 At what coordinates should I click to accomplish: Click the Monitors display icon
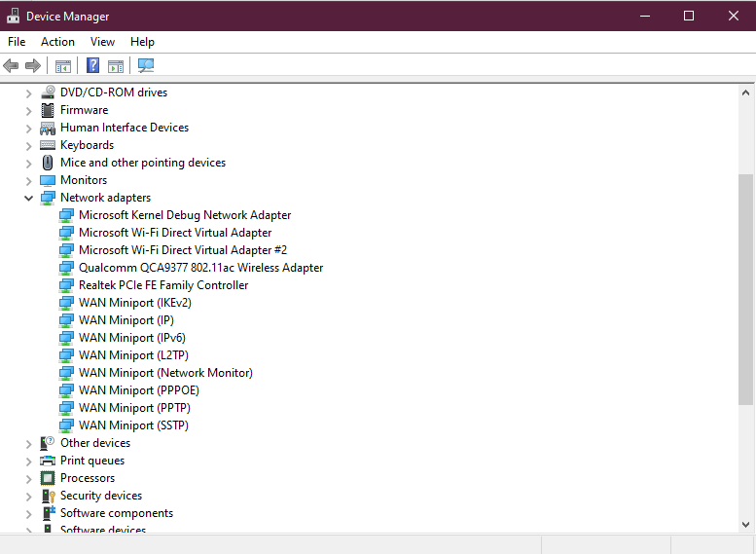(48, 180)
